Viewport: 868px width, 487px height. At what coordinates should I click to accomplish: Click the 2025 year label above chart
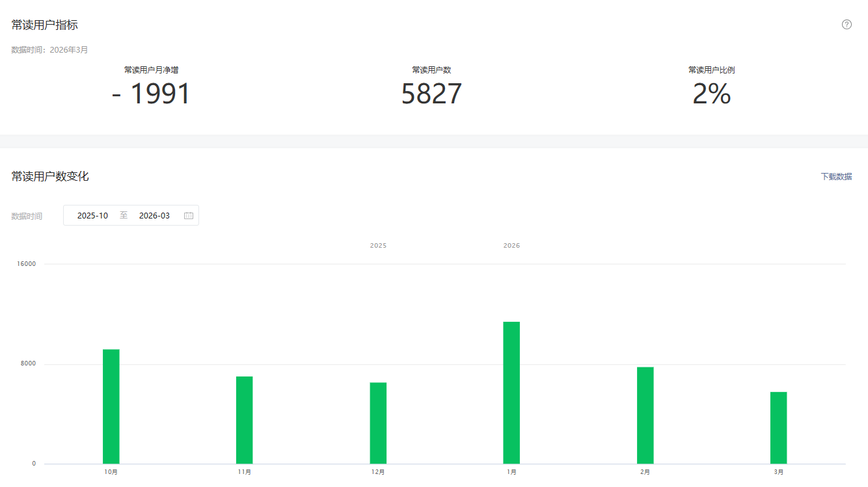[378, 246]
